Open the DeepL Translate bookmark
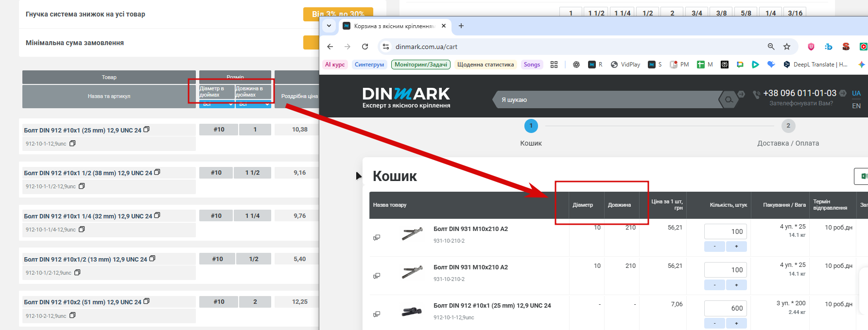 tap(816, 65)
